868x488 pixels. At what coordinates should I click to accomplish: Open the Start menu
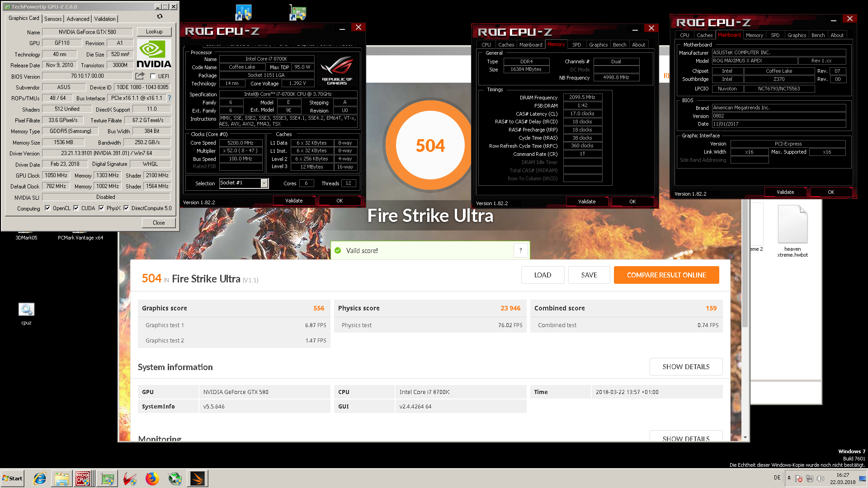coord(12,479)
